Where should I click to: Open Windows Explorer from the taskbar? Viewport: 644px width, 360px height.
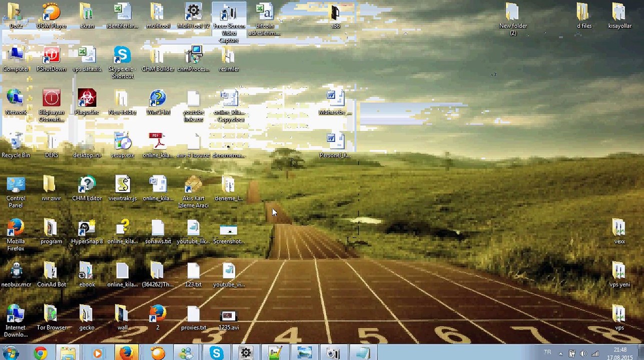[69, 353]
